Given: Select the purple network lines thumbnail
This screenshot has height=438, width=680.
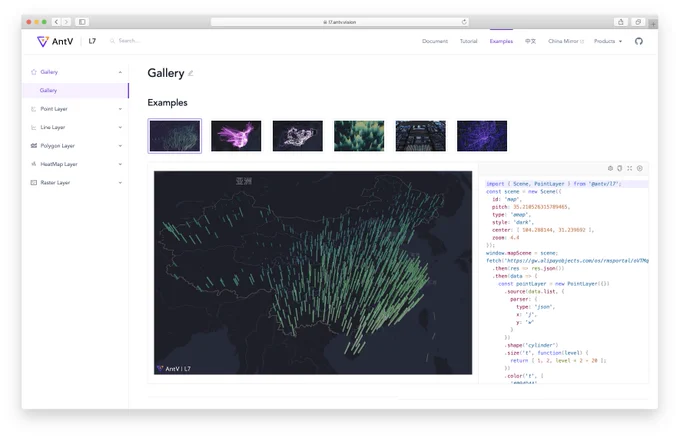Looking at the screenshot, I should click(482, 136).
